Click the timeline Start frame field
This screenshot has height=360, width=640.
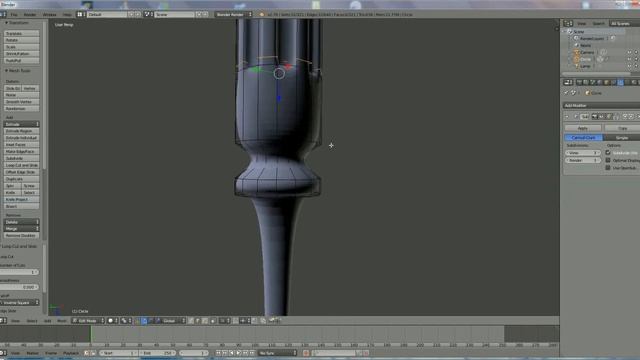click(x=119, y=353)
